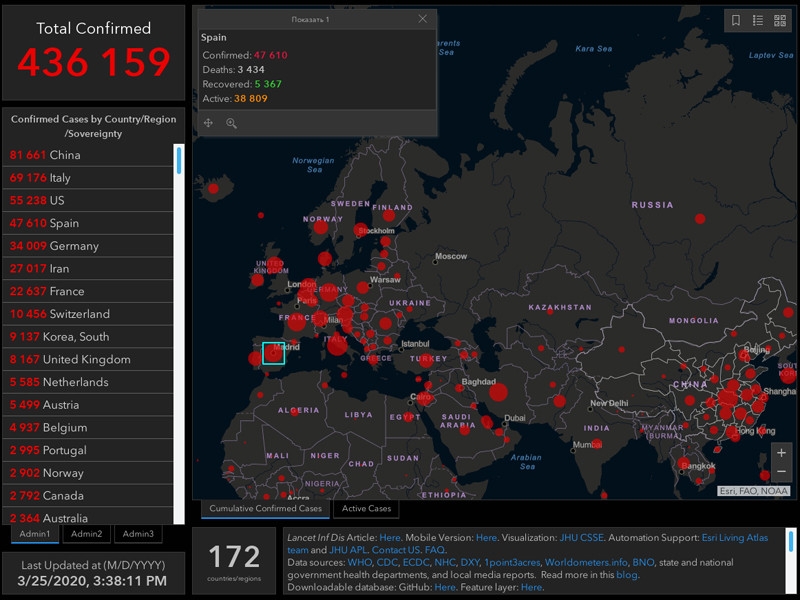The image size is (800, 600).
Task: Switch to Active Cases tab
Action: pos(366,509)
